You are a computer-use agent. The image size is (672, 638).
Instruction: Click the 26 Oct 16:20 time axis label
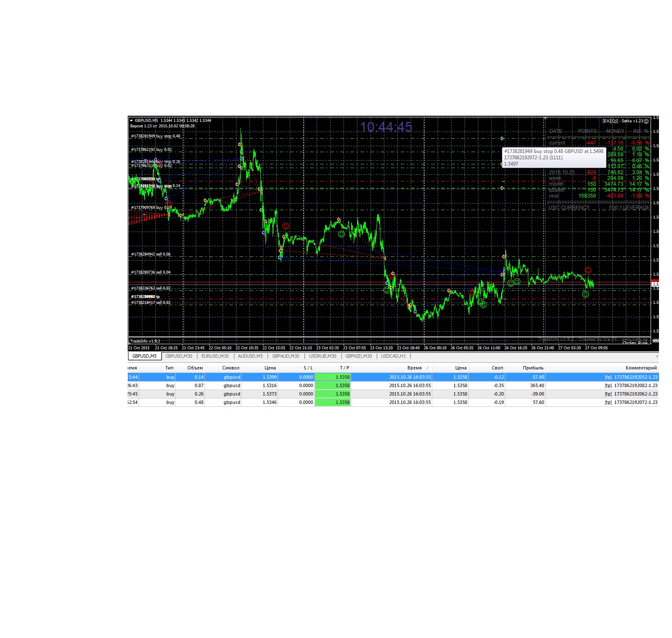[515, 348]
